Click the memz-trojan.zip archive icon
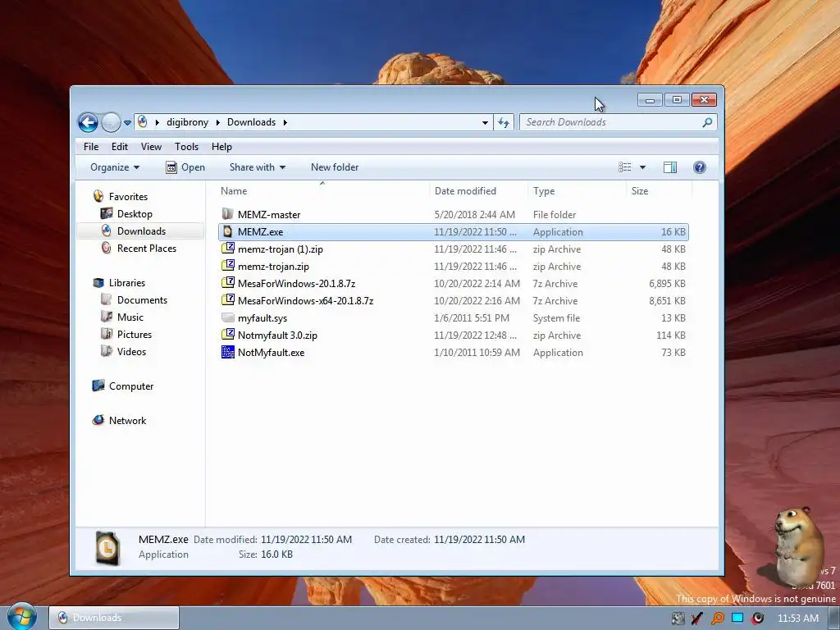The height and width of the screenshot is (630, 840). 228,266
